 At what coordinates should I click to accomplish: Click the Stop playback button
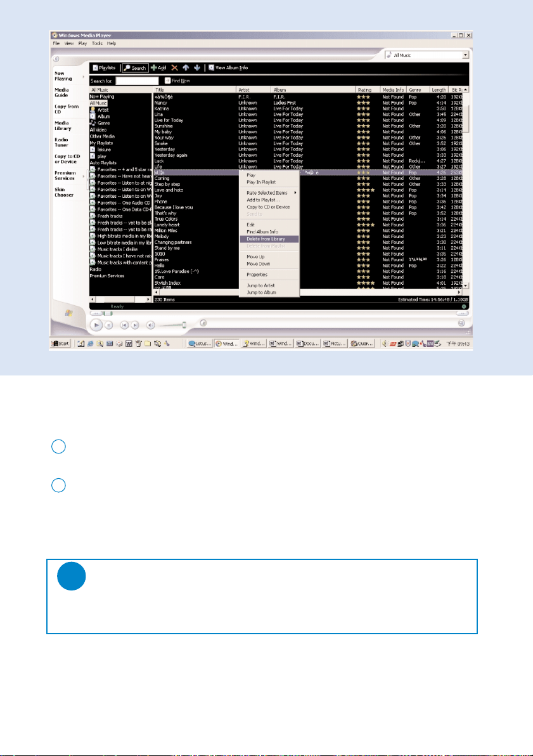tap(109, 325)
